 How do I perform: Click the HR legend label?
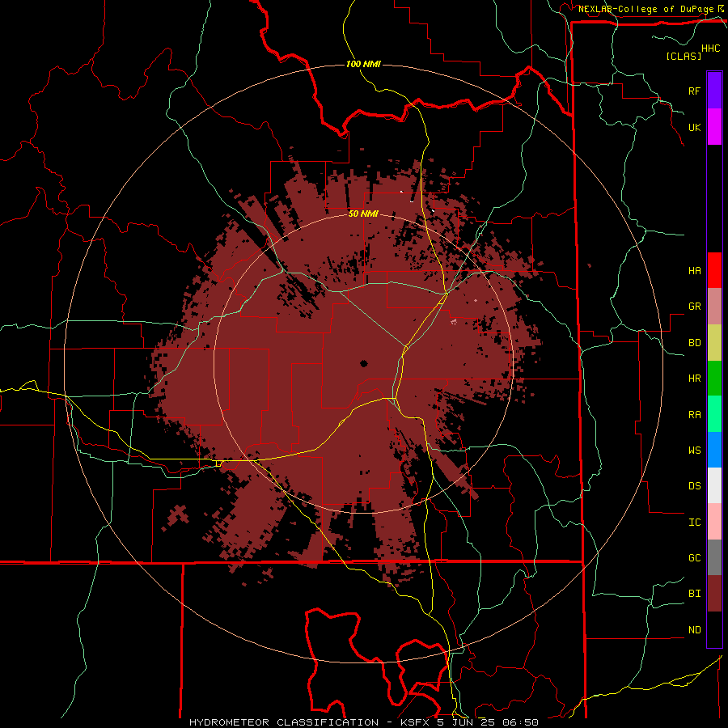point(694,378)
